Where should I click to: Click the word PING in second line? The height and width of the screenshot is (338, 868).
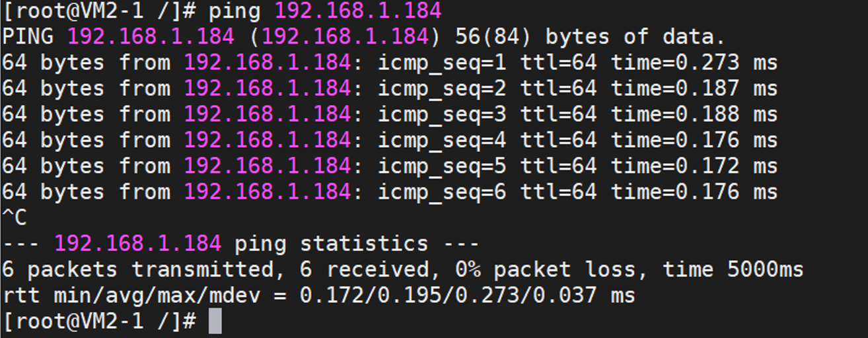pos(28,37)
